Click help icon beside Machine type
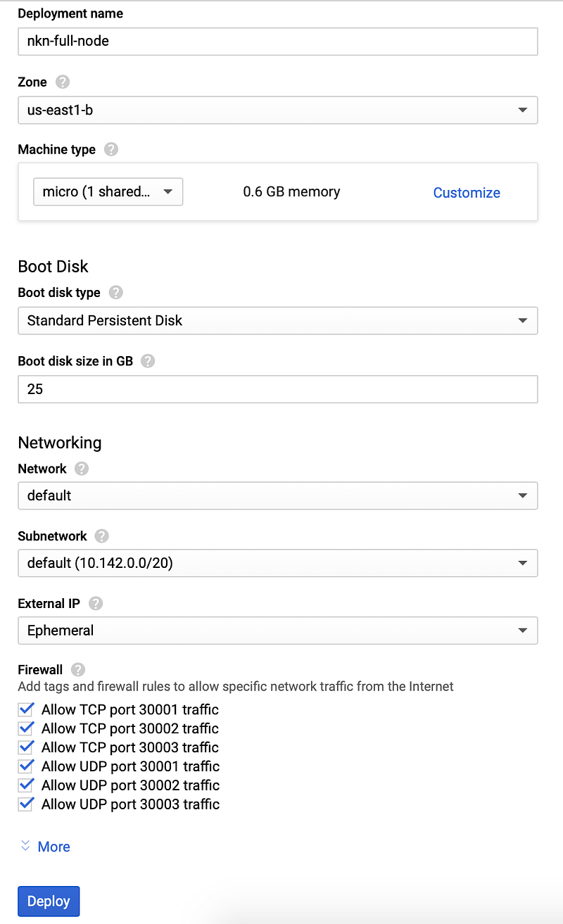The image size is (563, 924). point(110,149)
